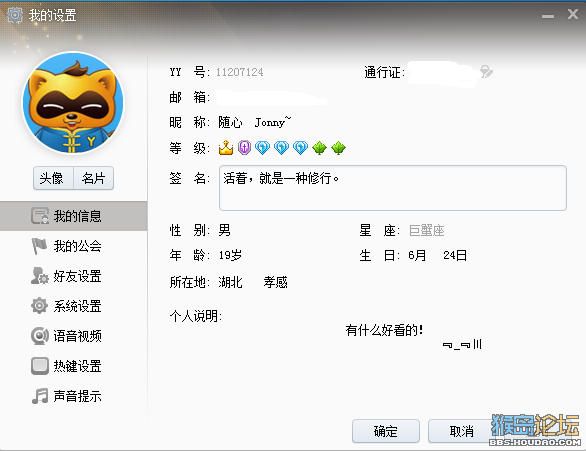Open the province value 湖北
The image size is (586, 451).
pyautogui.click(x=230, y=282)
